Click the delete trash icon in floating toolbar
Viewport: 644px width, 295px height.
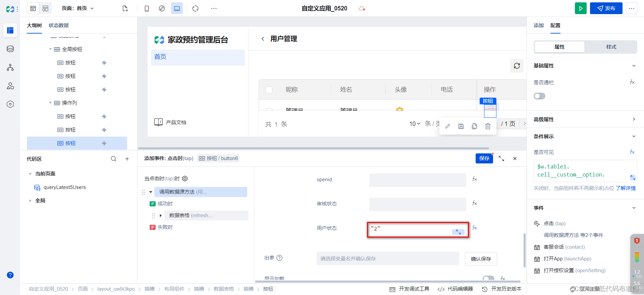[488, 126]
